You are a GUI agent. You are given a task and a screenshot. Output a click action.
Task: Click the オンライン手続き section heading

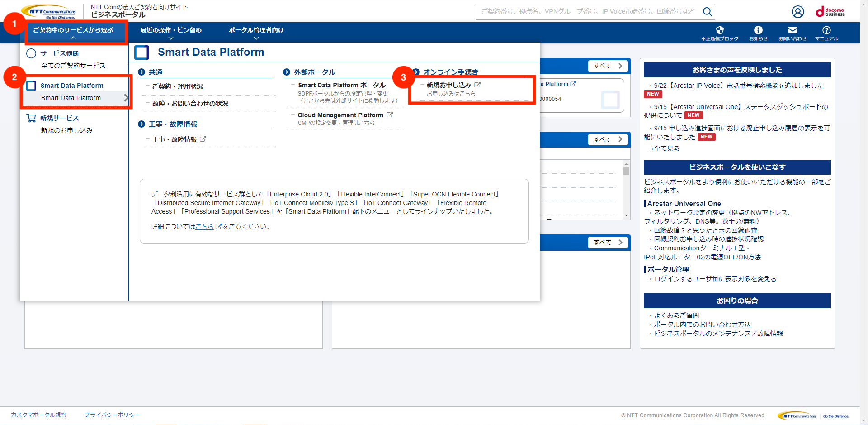451,72
